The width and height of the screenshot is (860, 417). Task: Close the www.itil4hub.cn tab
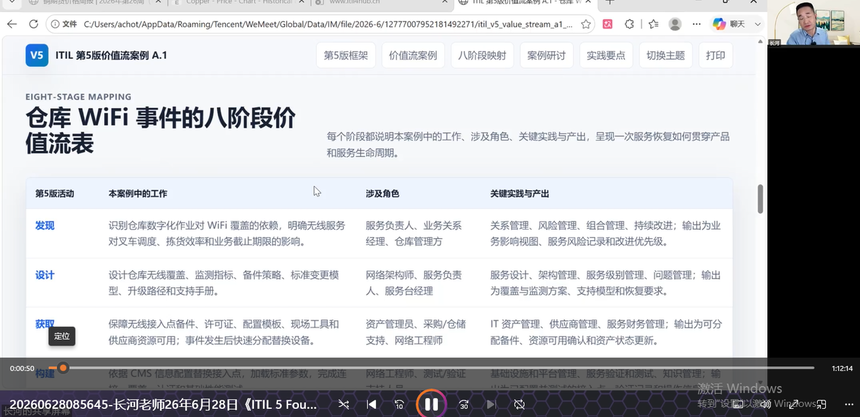coord(443,2)
